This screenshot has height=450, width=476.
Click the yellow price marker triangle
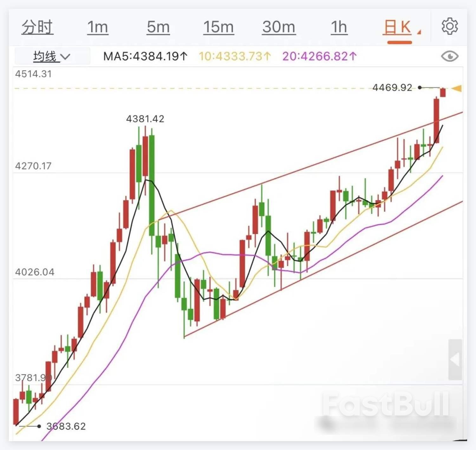click(457, 89)
